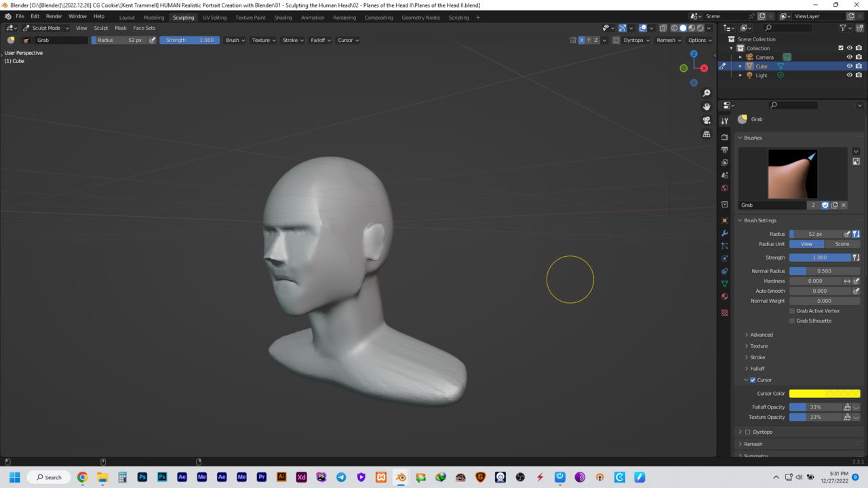Open the Modifiers wrench properties tab
This screenshot has width=868, height=488.
coord(725,233)
